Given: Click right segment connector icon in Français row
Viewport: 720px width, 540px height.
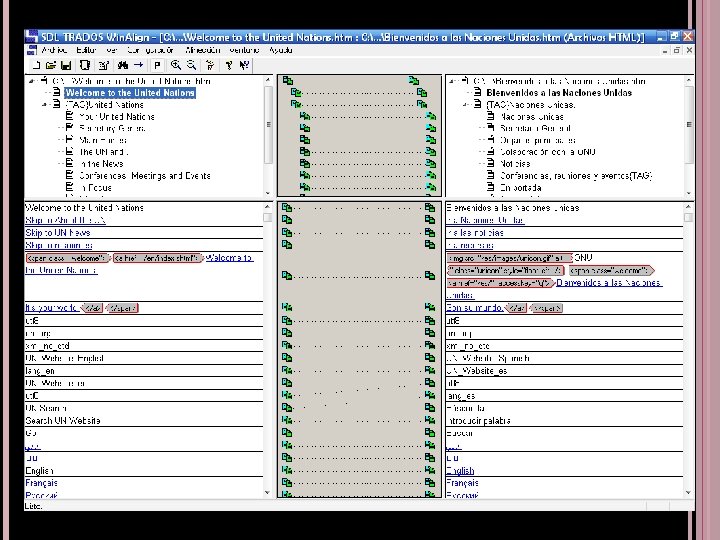Looking at the screenshot, I should pos(430,482).
